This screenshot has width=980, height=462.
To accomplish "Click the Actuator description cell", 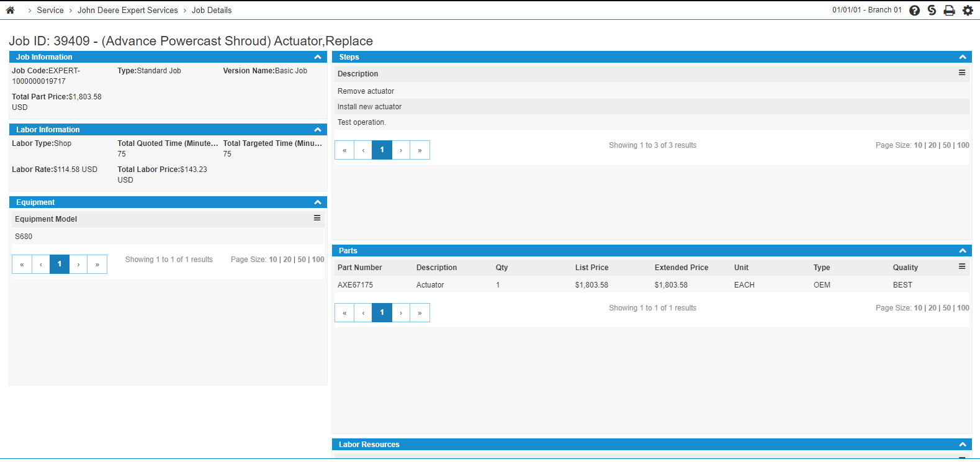I will [430, 285].
